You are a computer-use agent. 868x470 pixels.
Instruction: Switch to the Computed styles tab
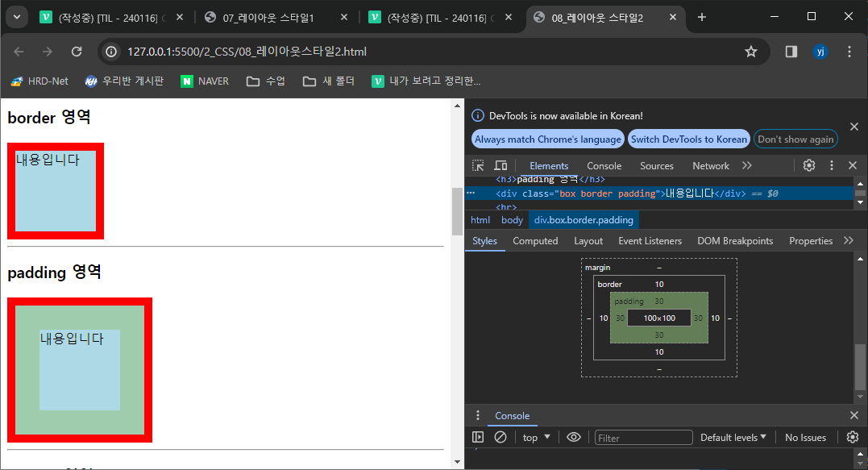click(x=535, y=240)
